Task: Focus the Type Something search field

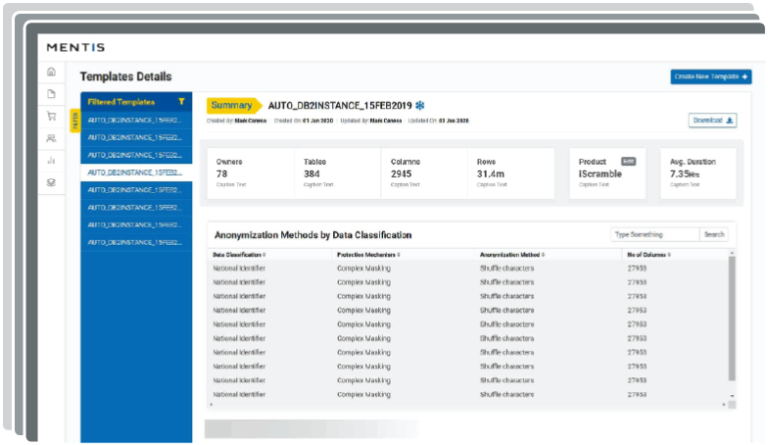Action: click(654, 235)
